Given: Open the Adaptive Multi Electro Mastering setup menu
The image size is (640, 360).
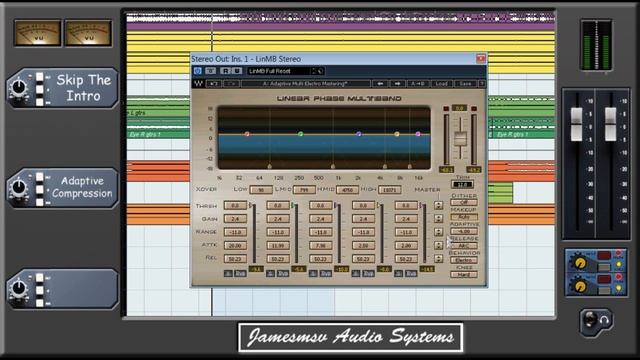Looking at the screenshot, I should [x=305, y=84].
